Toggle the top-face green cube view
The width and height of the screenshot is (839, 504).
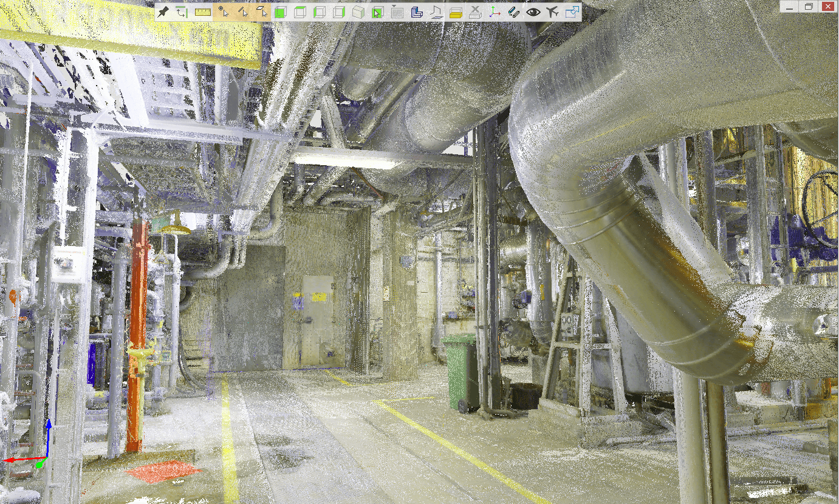coord(300,10)
